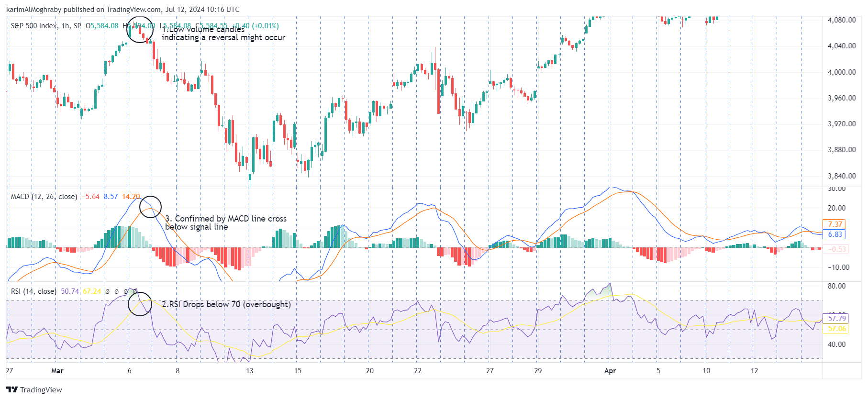Click the -10.00 label on MACD axis
Viewport: 868px width, 400px height.
click(x=838, y=267)
